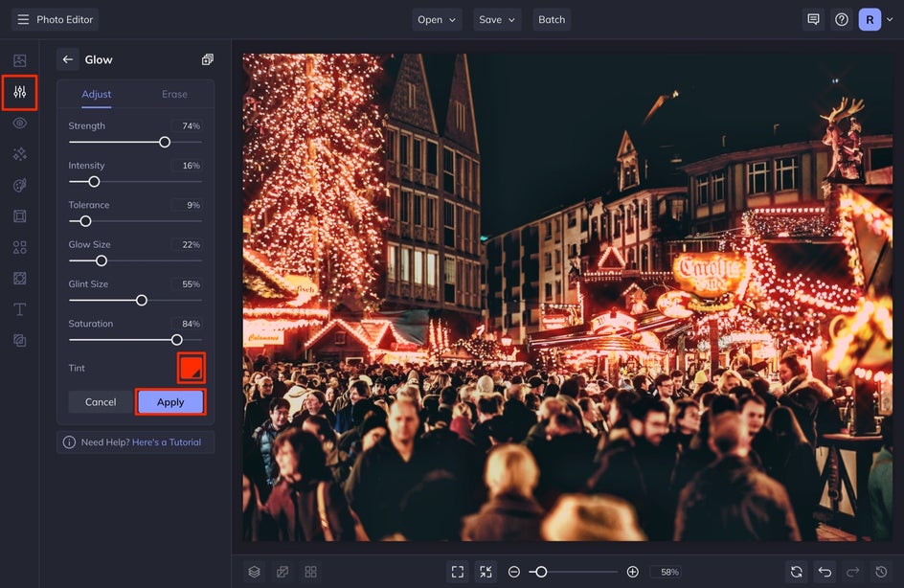Open the feedback chat icon
The width and height of the screenshot is (904, 588).
(x=813, y=19)
